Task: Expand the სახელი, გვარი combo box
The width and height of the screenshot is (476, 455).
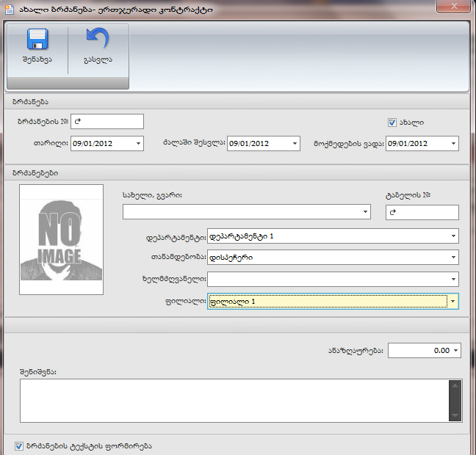Action: [366, 212]
